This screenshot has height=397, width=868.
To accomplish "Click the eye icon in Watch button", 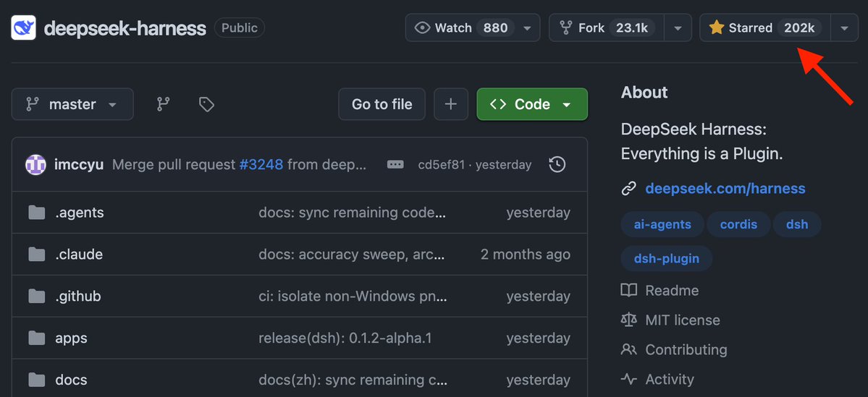I will 422,27.
